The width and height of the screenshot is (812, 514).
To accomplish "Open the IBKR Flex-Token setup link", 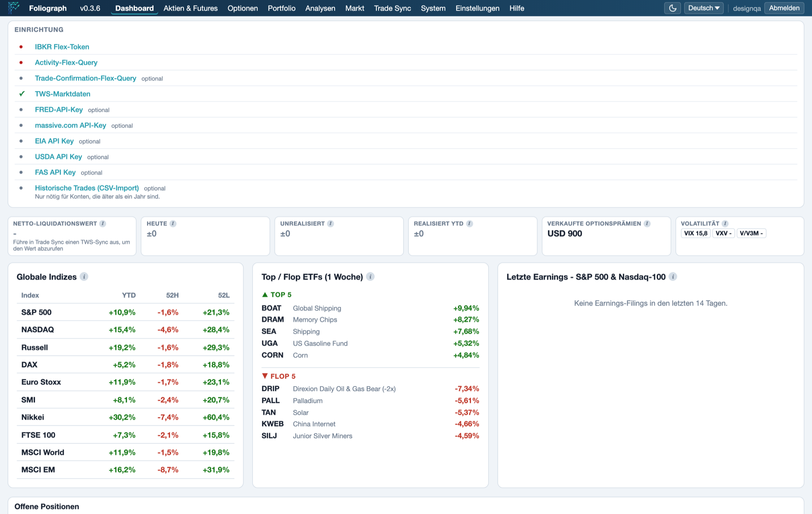I will pyautogui.click(x=62, y=47).
